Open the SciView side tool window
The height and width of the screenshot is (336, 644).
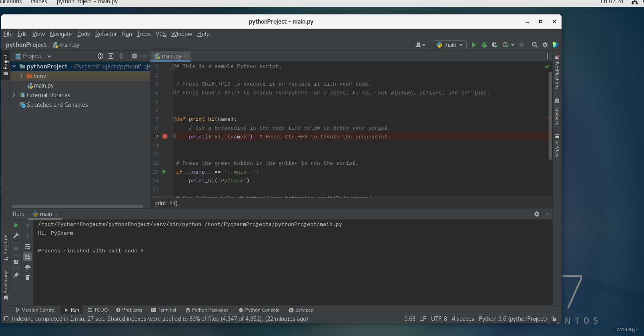[557, 146]
